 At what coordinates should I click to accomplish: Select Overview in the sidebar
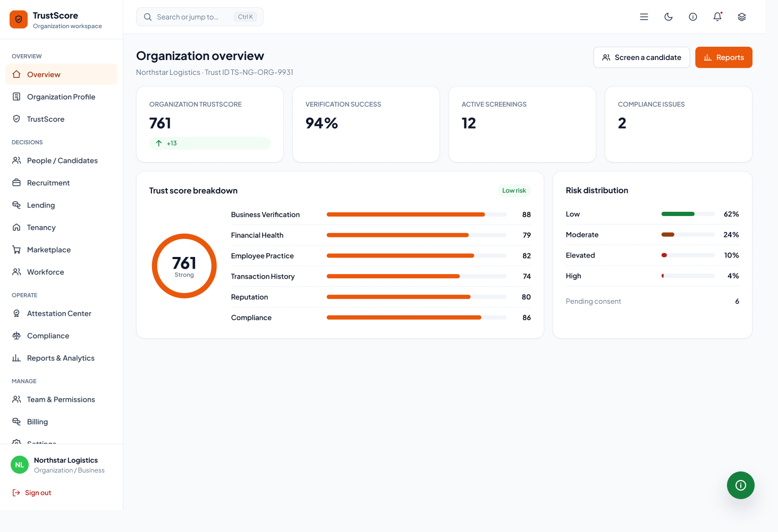pyautogui.click(x=61, y=74)
